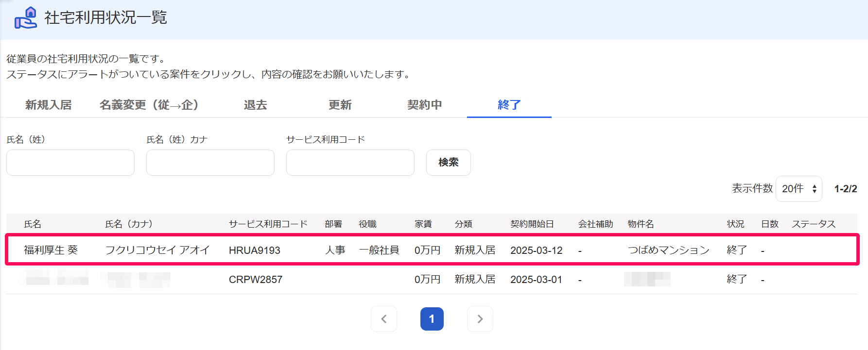868x350 pixels.
Task: Switch to the 新規入居 tab
Action: tap(49, 105)
